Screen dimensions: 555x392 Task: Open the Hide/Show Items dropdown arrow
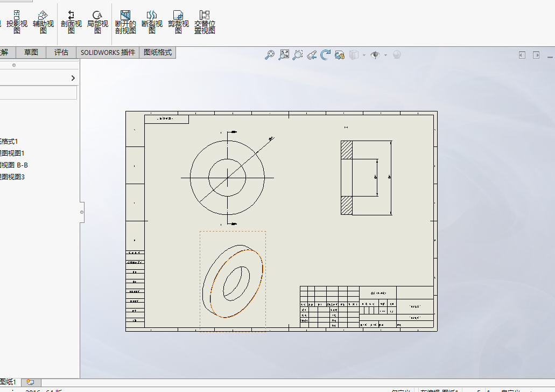[x=385, y=55]
